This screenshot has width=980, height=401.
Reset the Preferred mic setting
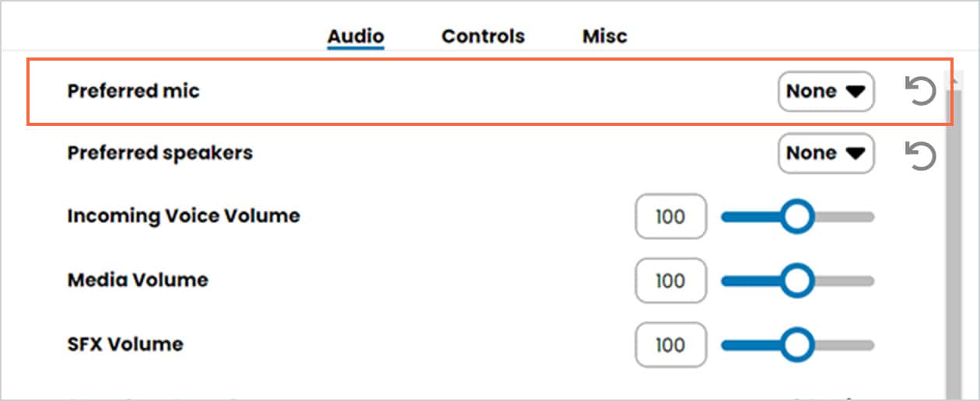920,92
